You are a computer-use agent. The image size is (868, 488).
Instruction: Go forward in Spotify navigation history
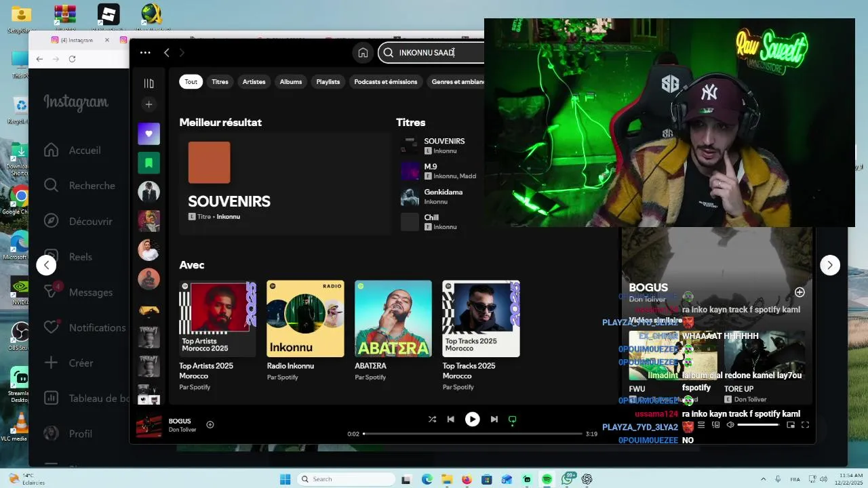[x=182, y=52]
